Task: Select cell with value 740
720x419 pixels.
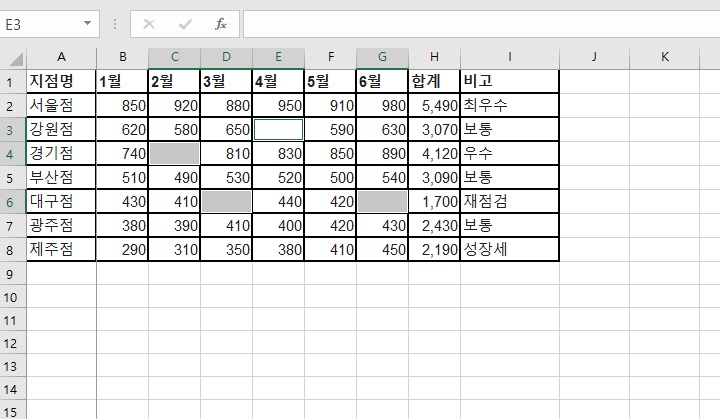Action: pos(122,153)
